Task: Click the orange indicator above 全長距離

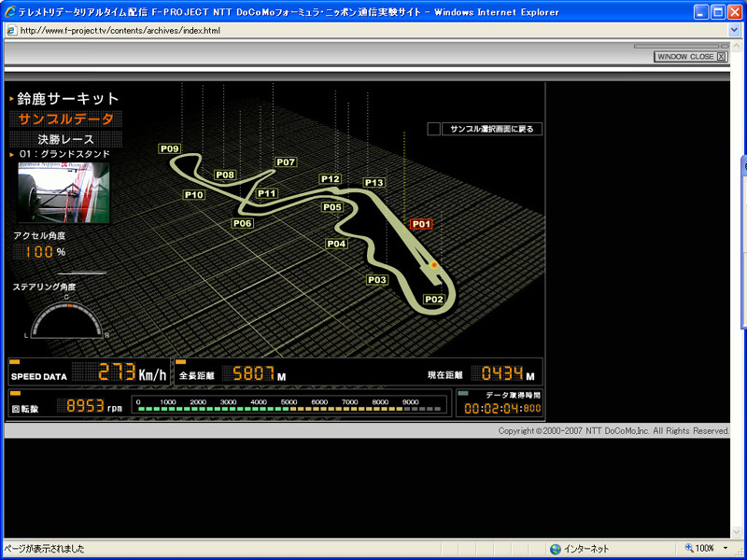Action: click(x=181, y=362)
